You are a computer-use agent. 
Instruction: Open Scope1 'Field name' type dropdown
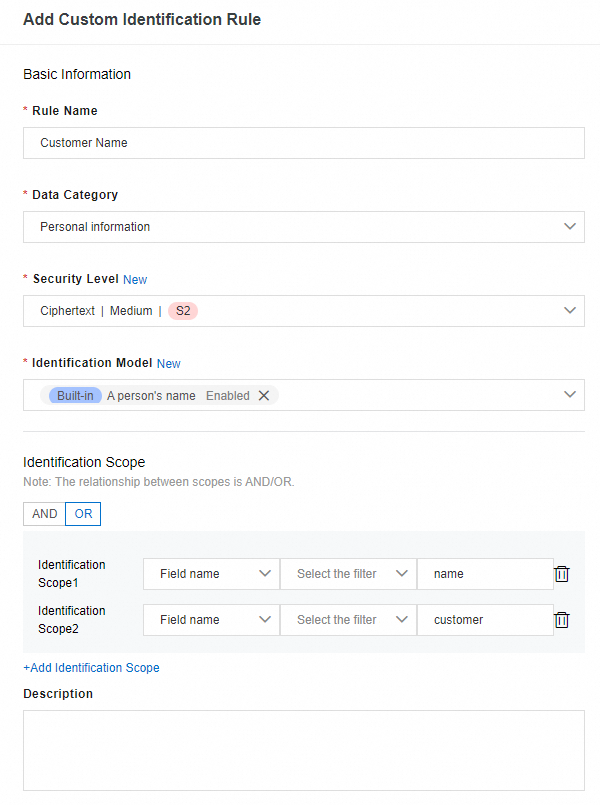click(211, 574)
